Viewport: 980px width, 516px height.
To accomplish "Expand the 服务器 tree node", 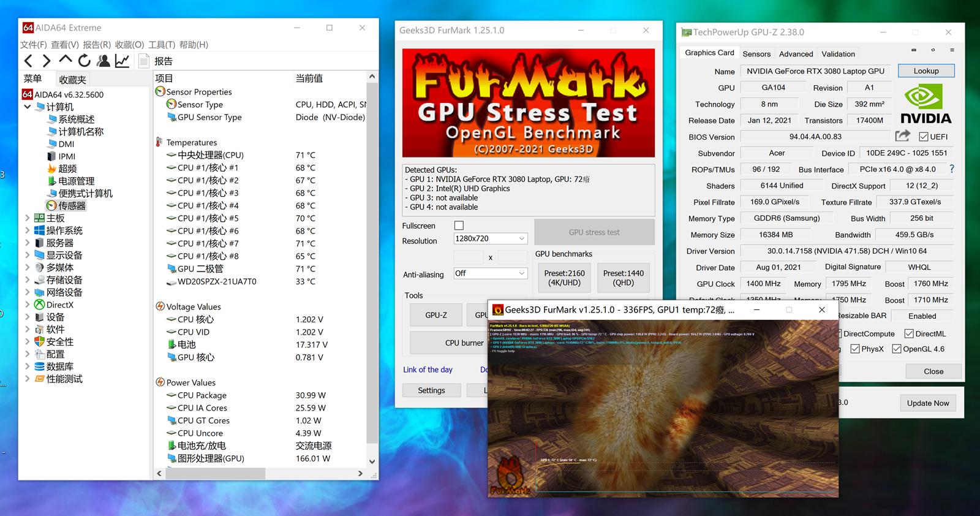I will 28,243.
